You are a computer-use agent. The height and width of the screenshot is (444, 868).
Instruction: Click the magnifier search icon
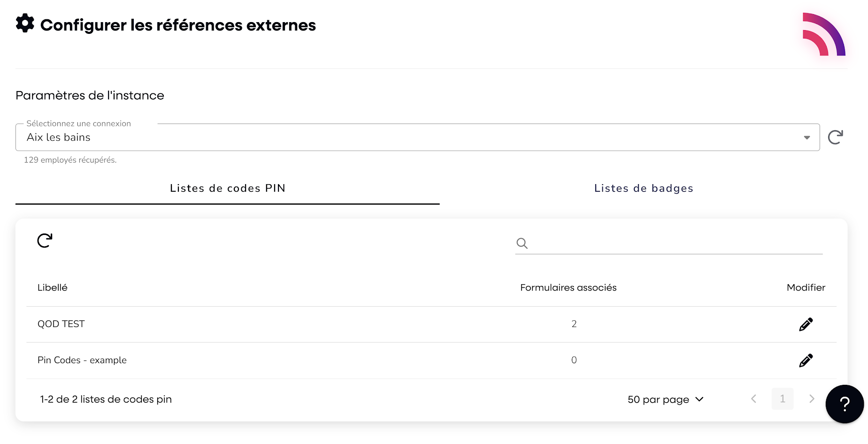(x=522, y=243)
